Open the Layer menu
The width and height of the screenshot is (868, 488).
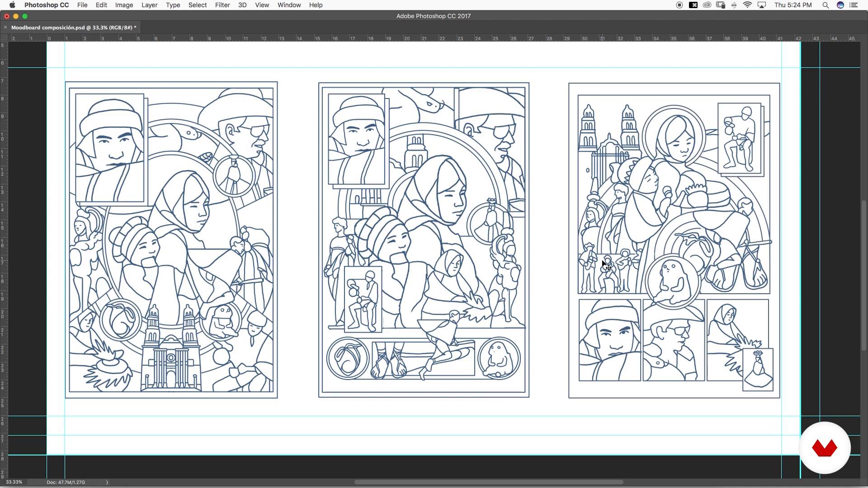[149, 5]
